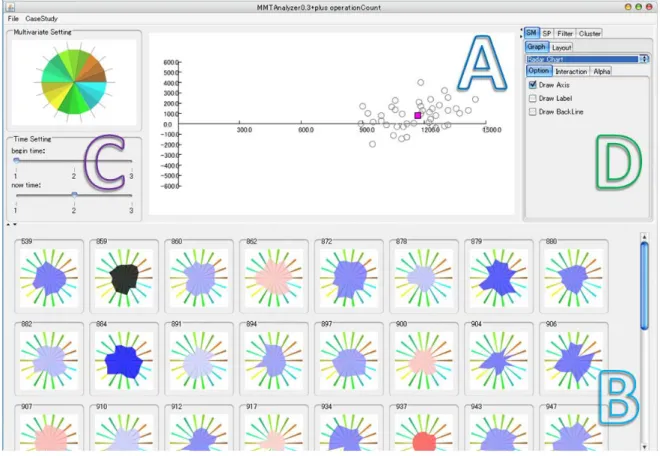Show the Interaction tab
The width and height of the screenshot is (660, 456).
coord(571,71)
